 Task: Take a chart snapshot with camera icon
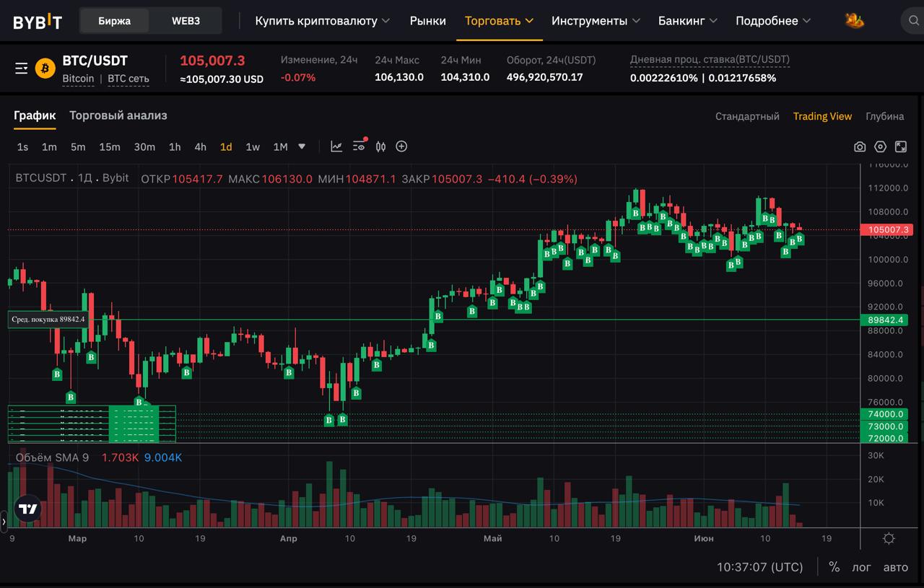[860, 146]
